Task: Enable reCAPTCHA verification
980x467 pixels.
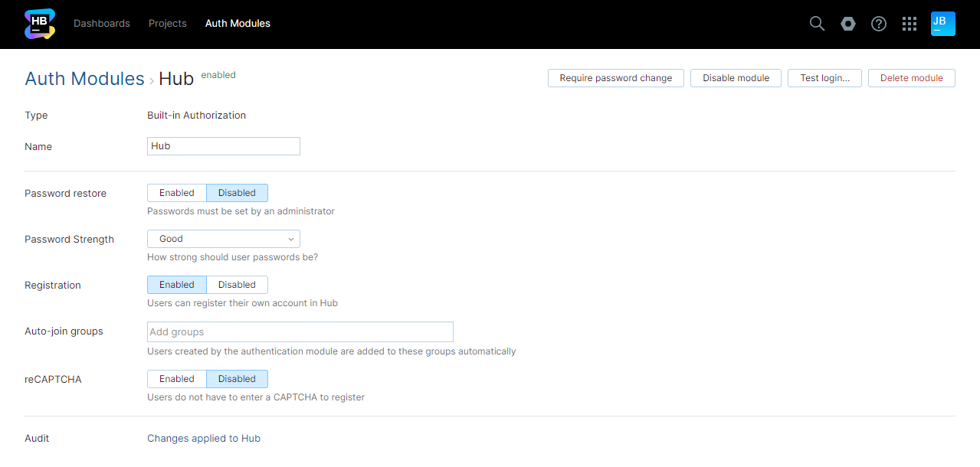Action: point(176,378)
